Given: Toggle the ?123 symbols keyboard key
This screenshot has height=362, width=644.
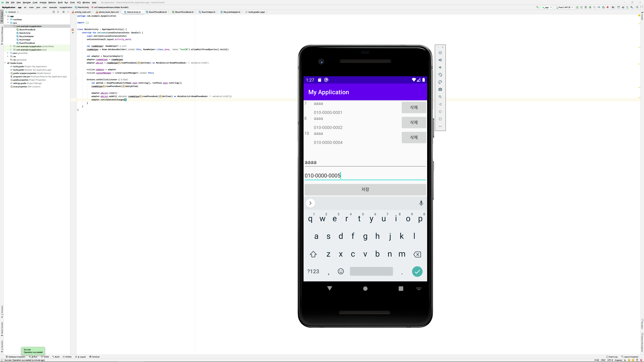Looking at the screenshot, I should coord(313,271).
